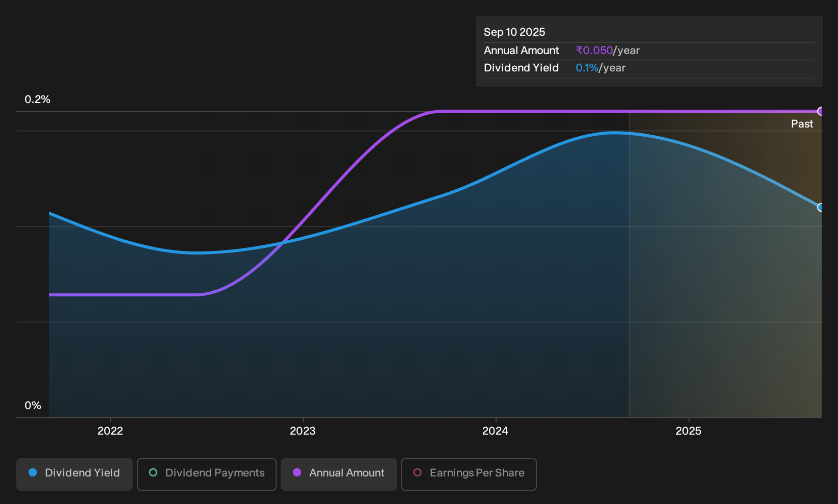Click the 0% y-axis label

33,406
